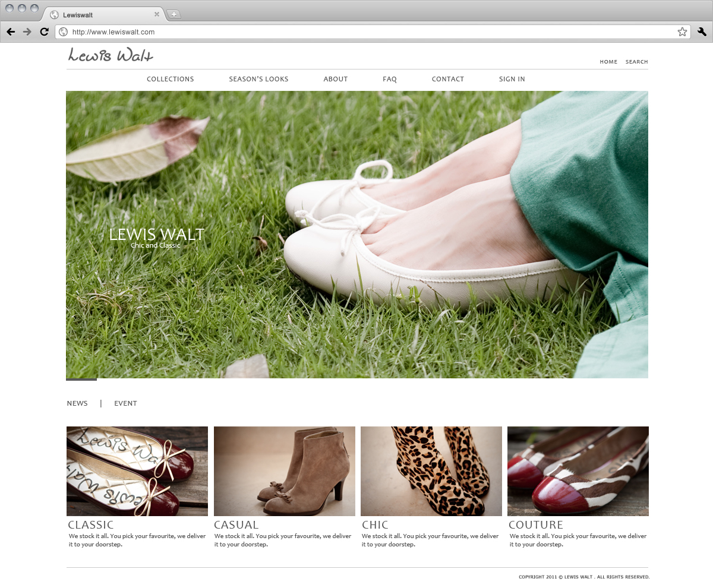
Task: Go to the HOME link
Action: pyautogui.click(x=608, y=62)
